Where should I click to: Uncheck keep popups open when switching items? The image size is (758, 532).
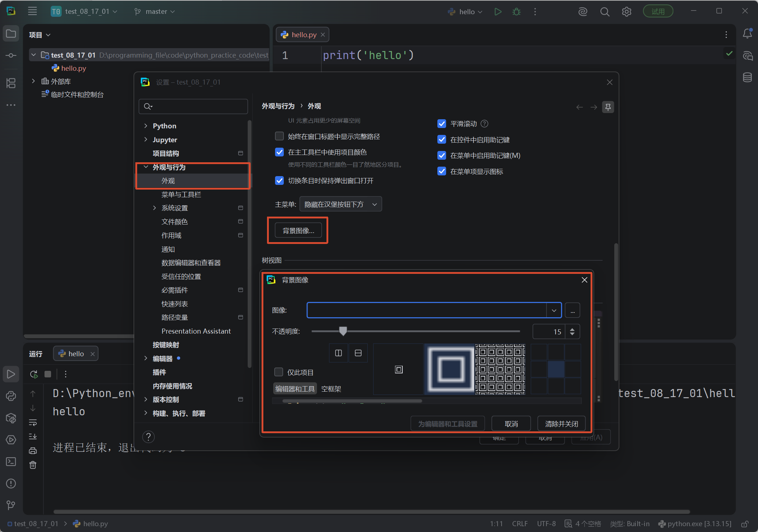(x=279, y=180)
